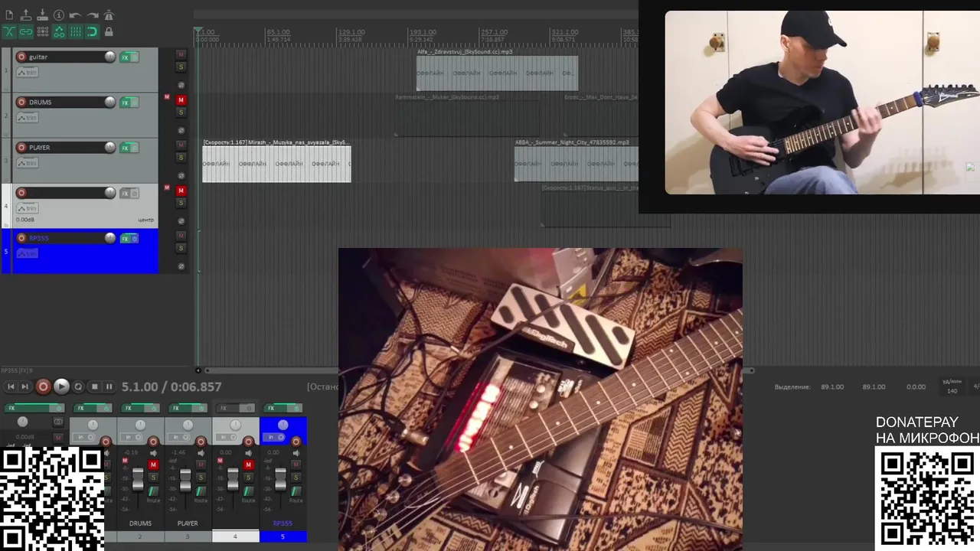Toggle the lock icon in toolbar
The image size is (980, 551).
(x=109, y=31)
